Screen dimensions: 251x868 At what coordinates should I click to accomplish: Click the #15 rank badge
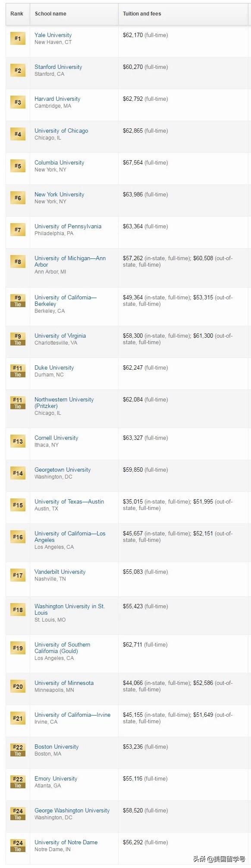click(x=18, y=505)
